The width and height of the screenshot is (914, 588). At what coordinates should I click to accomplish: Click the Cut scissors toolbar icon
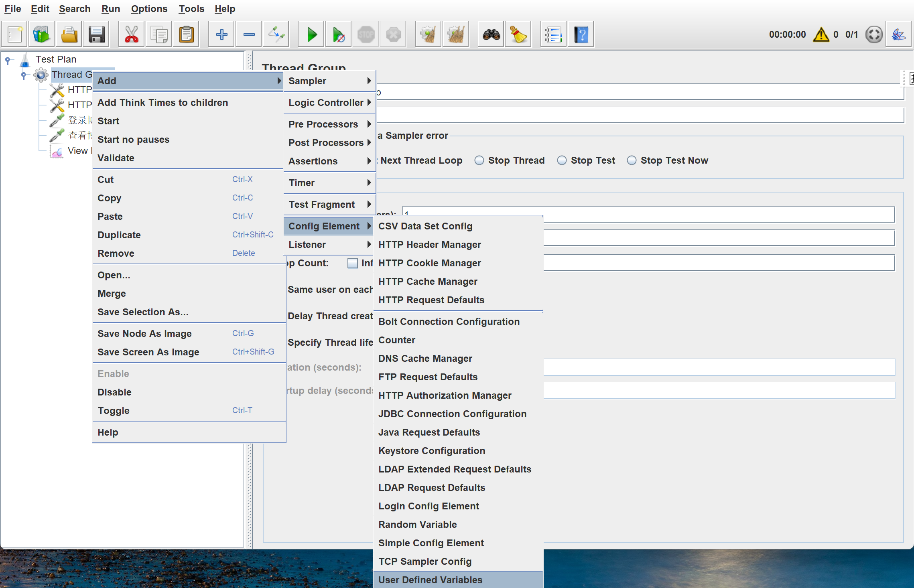tap(131, 35)
